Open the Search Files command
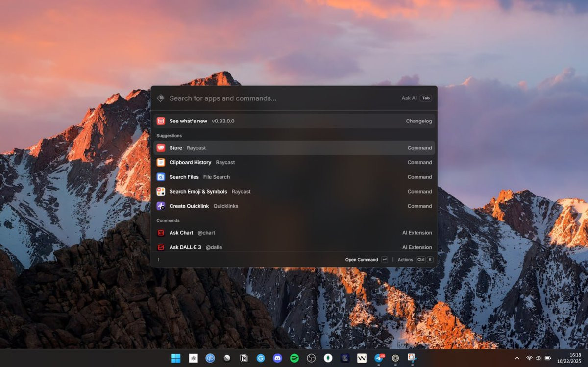Image resolution: width=588 pixels, height=367 pixels. (x=294, y=177)
